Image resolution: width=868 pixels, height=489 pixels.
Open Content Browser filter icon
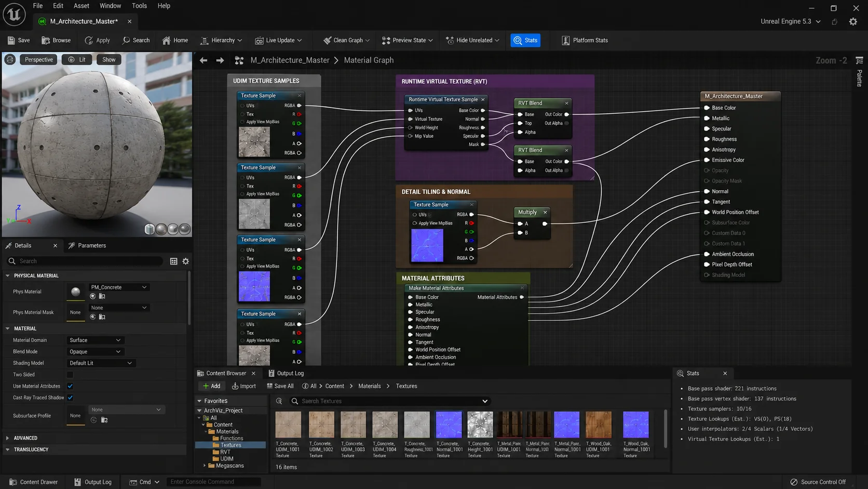click(x=279, y=401)
